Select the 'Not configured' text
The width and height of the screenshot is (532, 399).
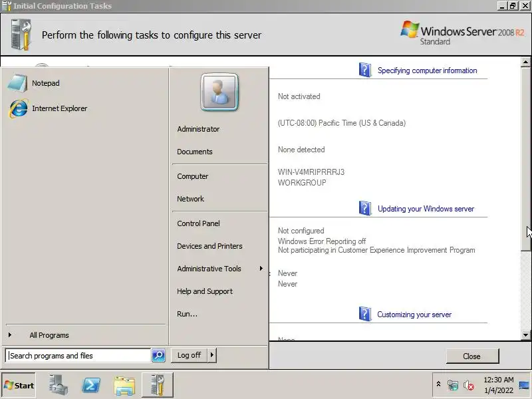click(x=301, y=231)
